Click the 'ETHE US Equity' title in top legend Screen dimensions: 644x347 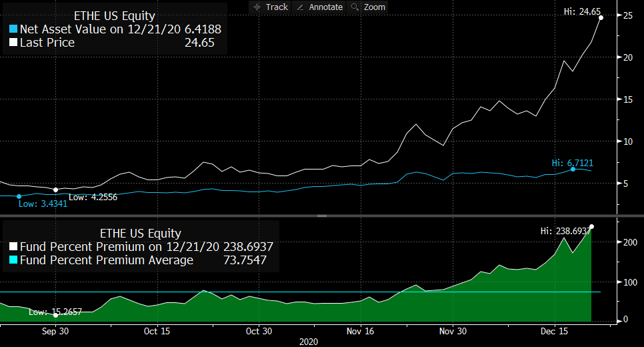114,15
